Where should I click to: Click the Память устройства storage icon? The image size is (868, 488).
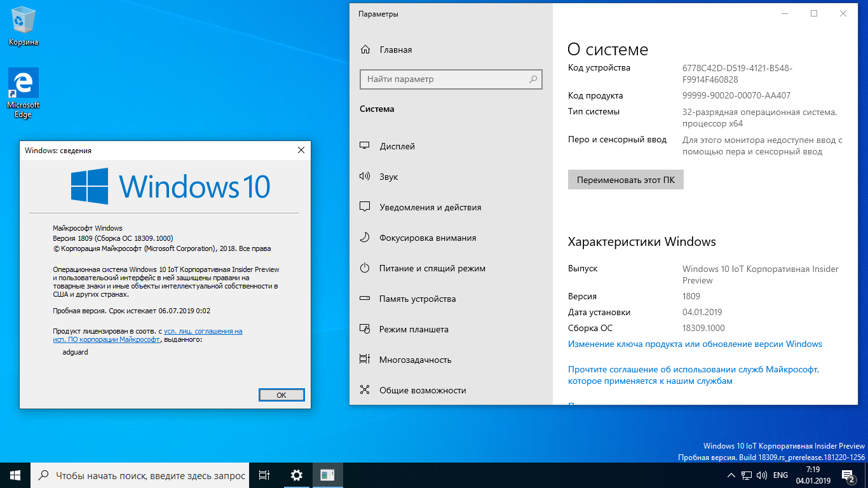point(365,299)
